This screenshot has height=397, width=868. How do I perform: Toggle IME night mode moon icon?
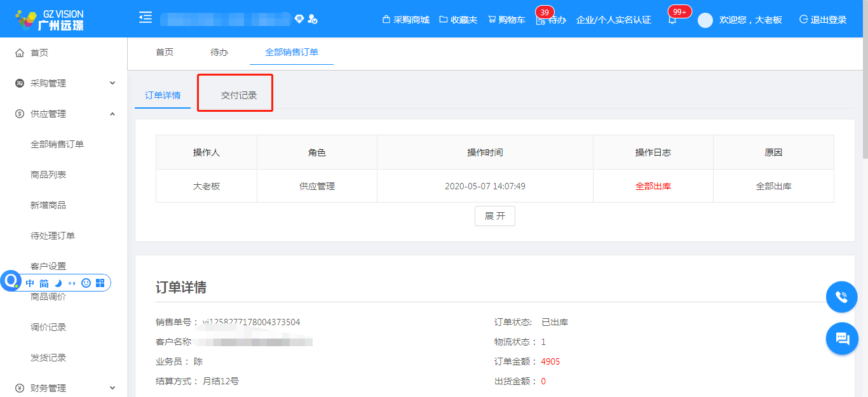pos(58,283)
